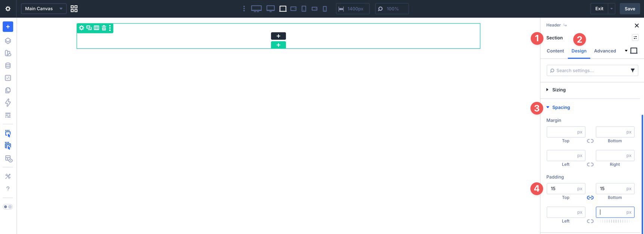Switch to the Design tab
644x234 pixels.
[x=579, y=51]
